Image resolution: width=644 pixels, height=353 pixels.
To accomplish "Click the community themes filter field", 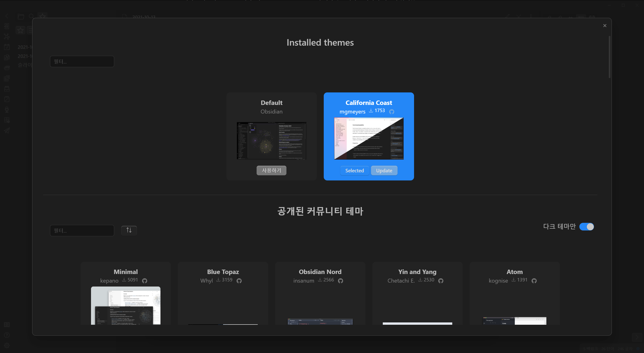I will point(82,230).
